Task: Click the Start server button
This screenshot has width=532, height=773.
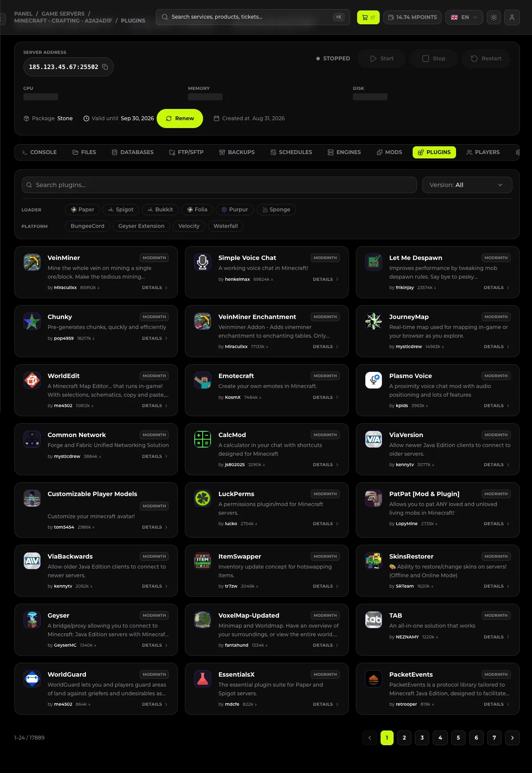Action: coord(382,59)
